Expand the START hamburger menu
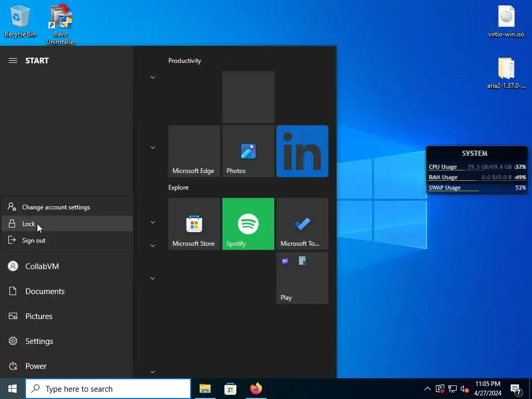 tap(13, 61)
